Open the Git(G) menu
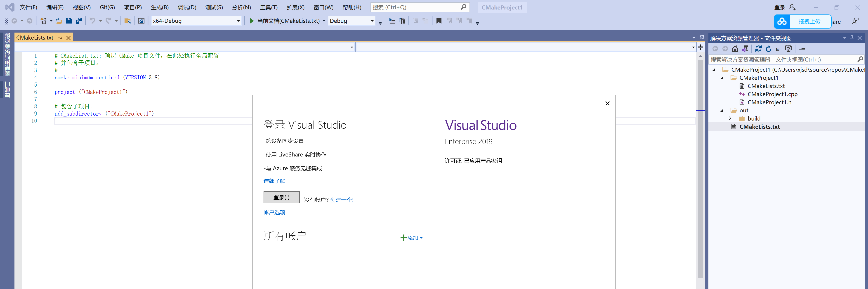Viewport: 868px width, 289px height. (x=108, y=7)
